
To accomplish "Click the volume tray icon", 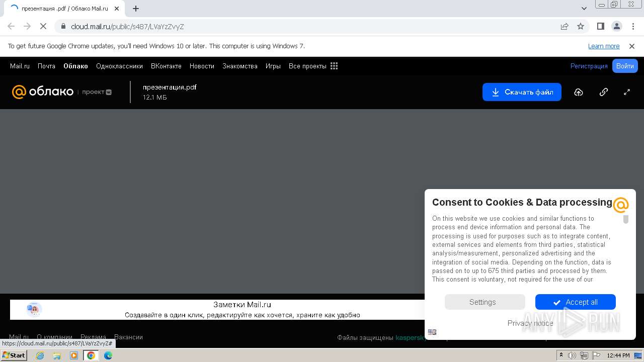I will (572, 355).
